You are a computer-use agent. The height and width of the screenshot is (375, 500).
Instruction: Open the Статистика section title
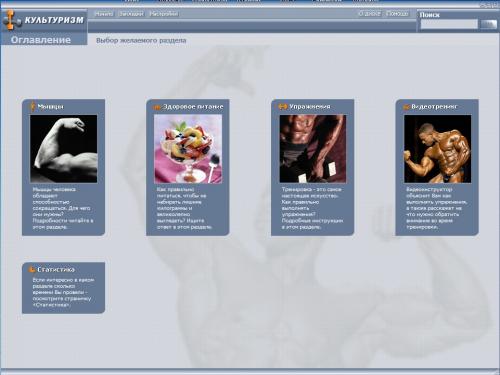pos(56,269)
